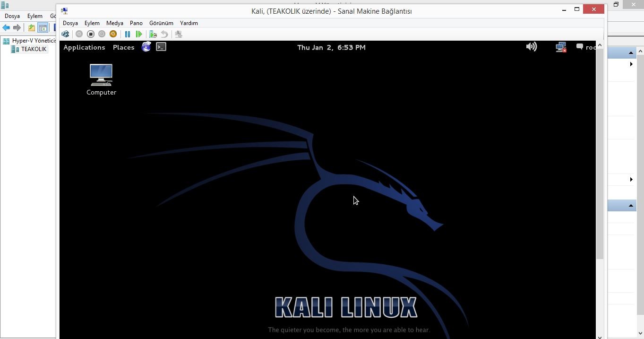The image size is (644, 339).
Task: Open the Pano menu
Action: point(136,23)
